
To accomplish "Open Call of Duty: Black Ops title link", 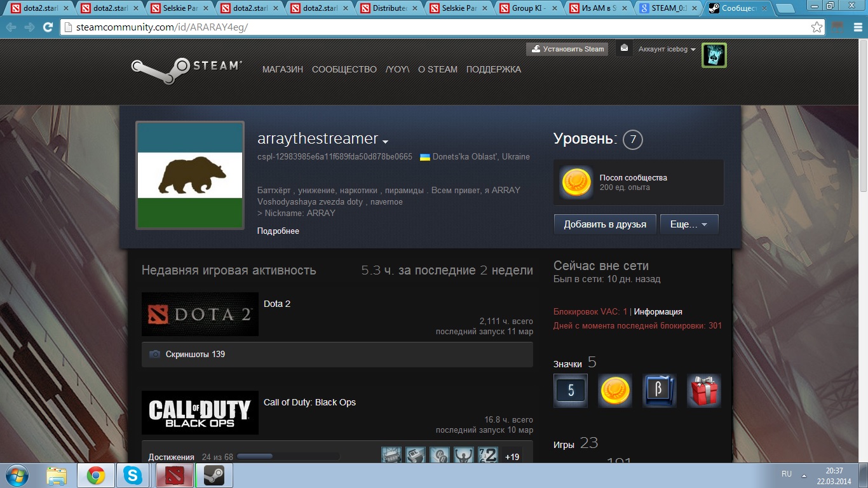I will click(309, 402).
